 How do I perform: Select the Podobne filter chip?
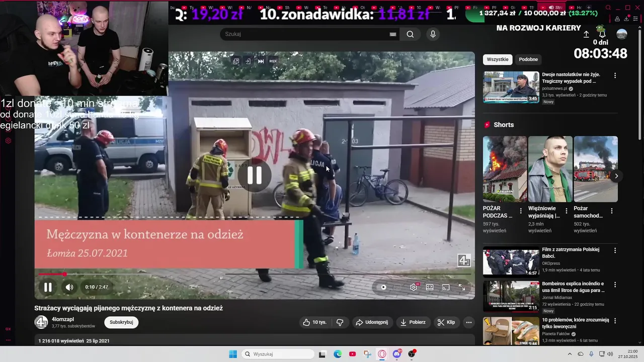(528, 59)
